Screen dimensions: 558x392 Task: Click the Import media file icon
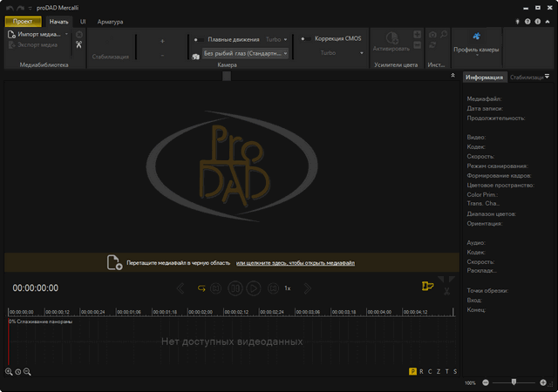coord(11,34)
